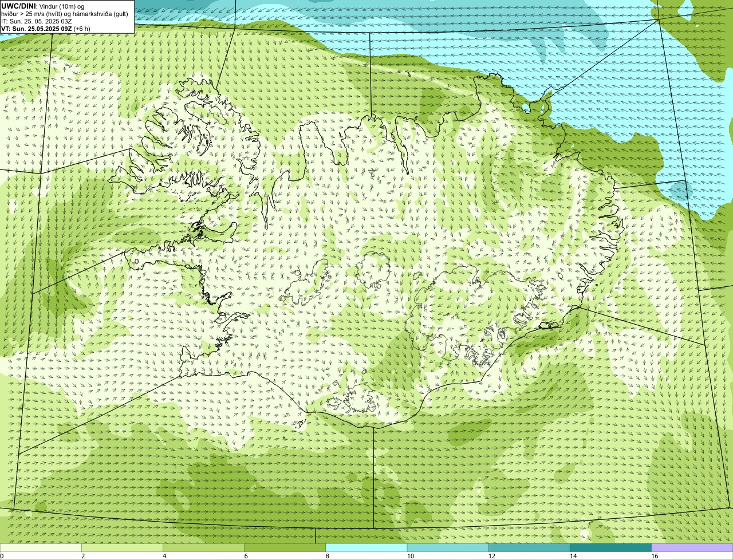Click the "VT: Sun. 25.05.2025 09Z (+6 h)" line
Viewport: 733px width, 560px height.
click(x=45, y=29)
